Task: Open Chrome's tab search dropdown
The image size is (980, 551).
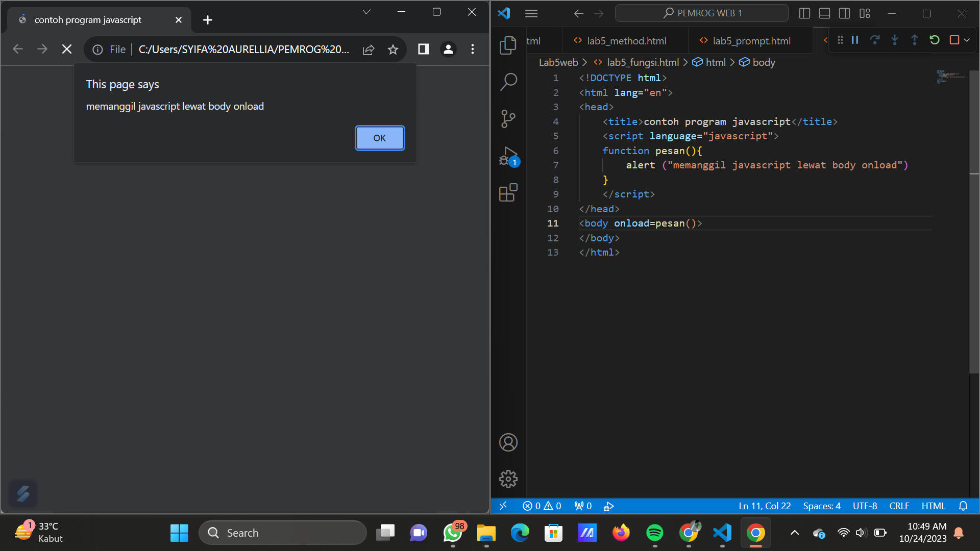Action: [365, 11]
